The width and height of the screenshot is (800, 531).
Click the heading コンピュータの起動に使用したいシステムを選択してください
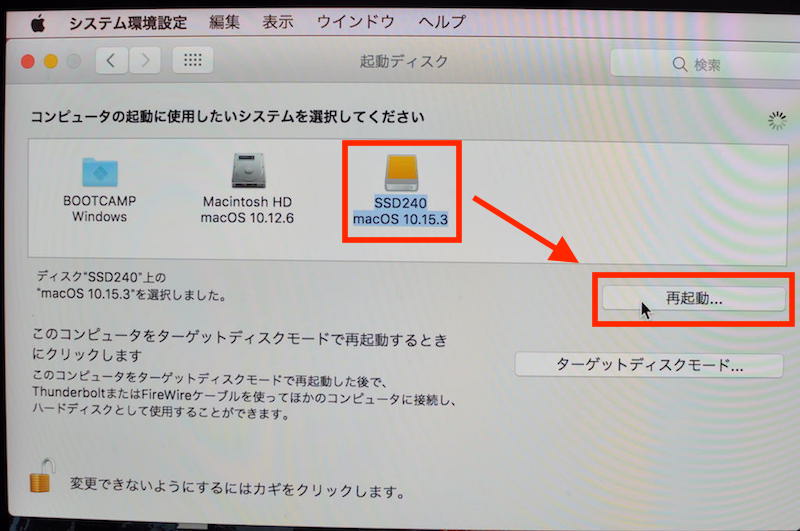[x=228, y=117]
